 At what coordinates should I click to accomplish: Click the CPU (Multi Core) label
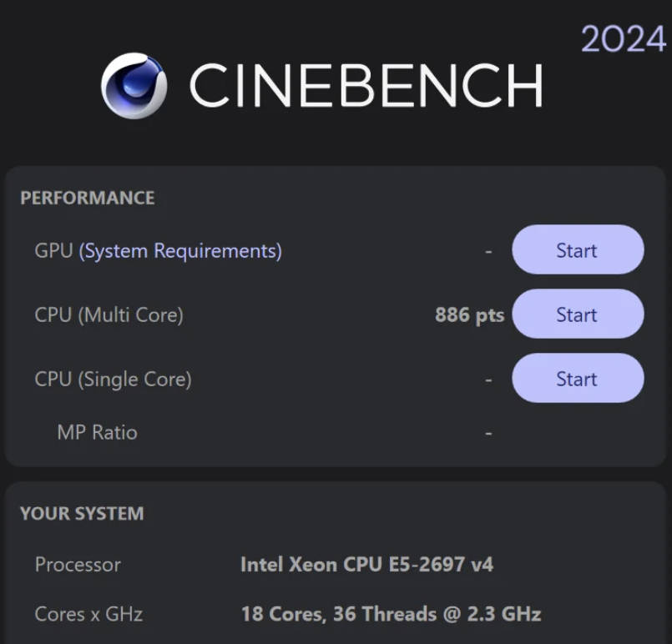click(109, 314)
